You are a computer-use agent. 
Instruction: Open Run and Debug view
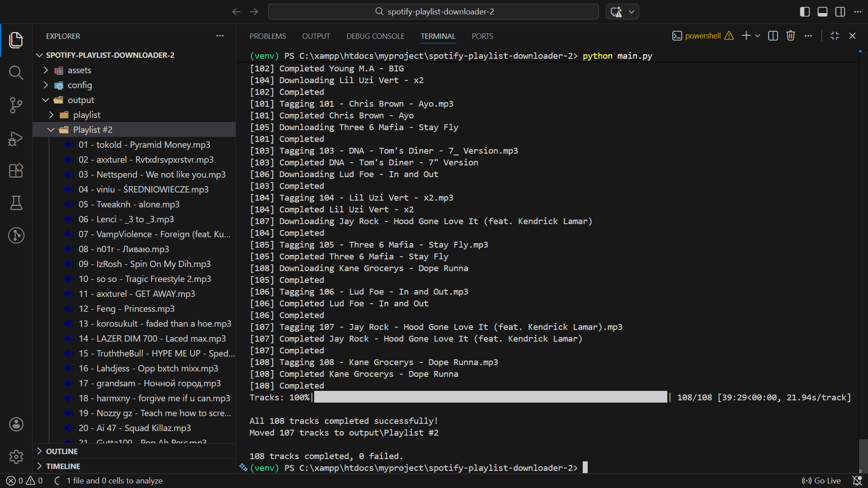coord(16,138)
